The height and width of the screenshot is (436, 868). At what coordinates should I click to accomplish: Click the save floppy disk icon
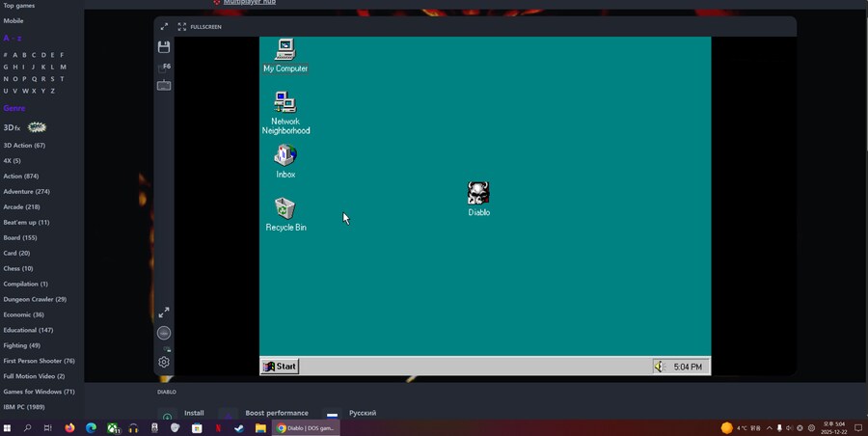point(164,47)
